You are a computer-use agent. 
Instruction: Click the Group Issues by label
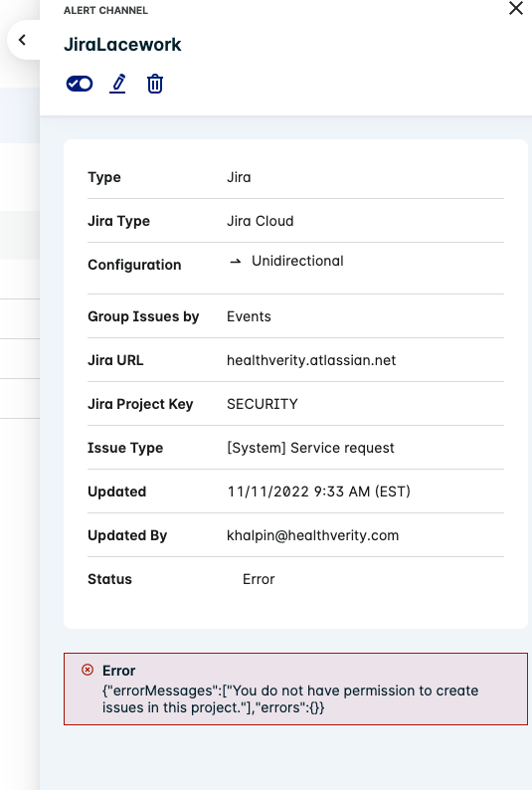pyautogui.click(x=143, y=316)
